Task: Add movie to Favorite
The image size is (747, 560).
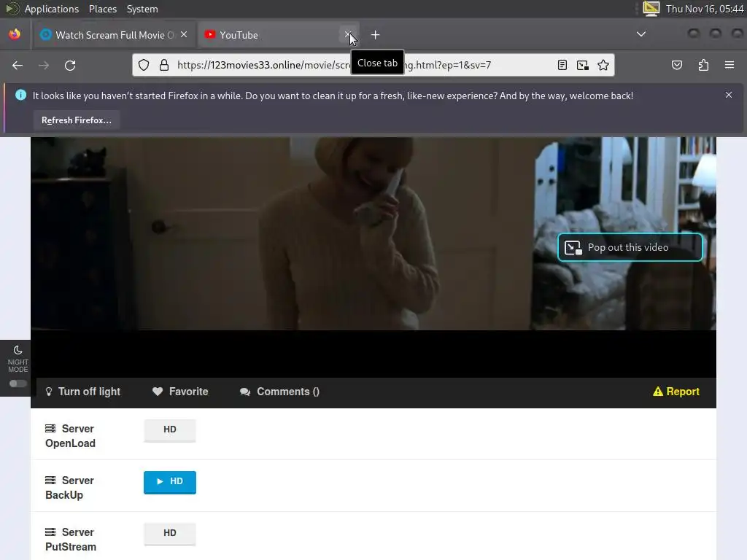Action: coord(180,392)
